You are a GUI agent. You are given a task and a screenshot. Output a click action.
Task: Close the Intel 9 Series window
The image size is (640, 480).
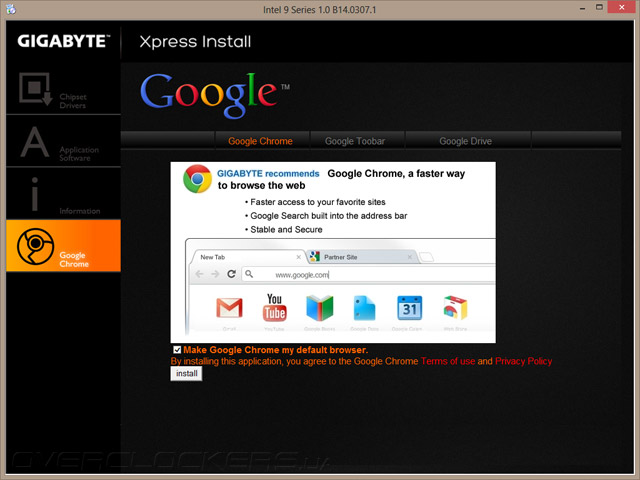622,7
